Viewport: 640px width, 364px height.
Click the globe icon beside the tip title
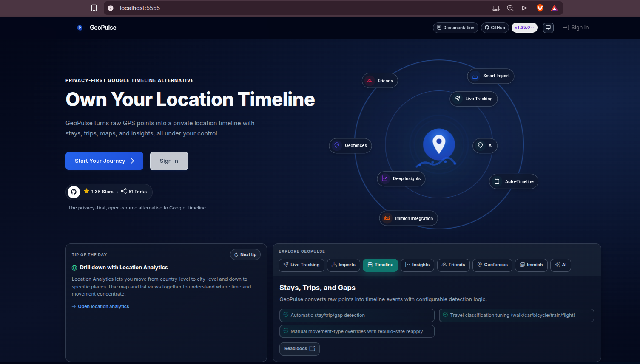pos(74,268)
